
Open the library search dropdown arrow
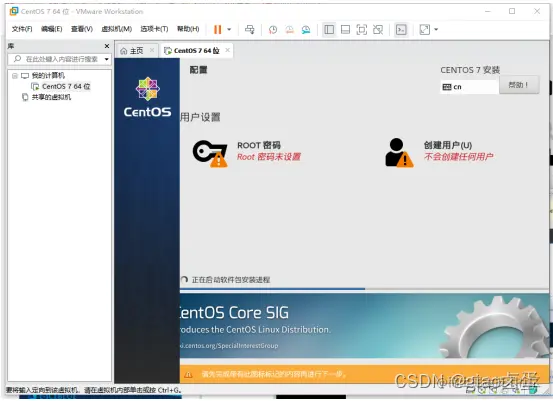pos(107,59)
